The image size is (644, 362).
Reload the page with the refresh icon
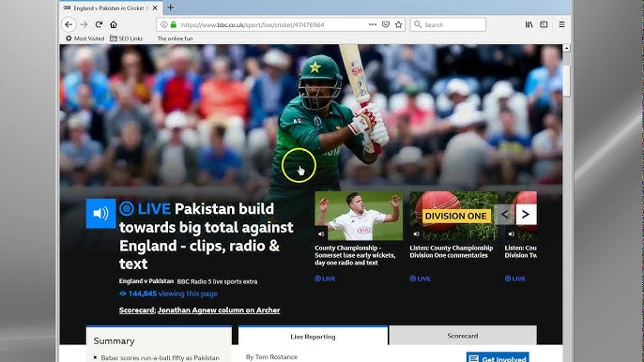point(99,24)
